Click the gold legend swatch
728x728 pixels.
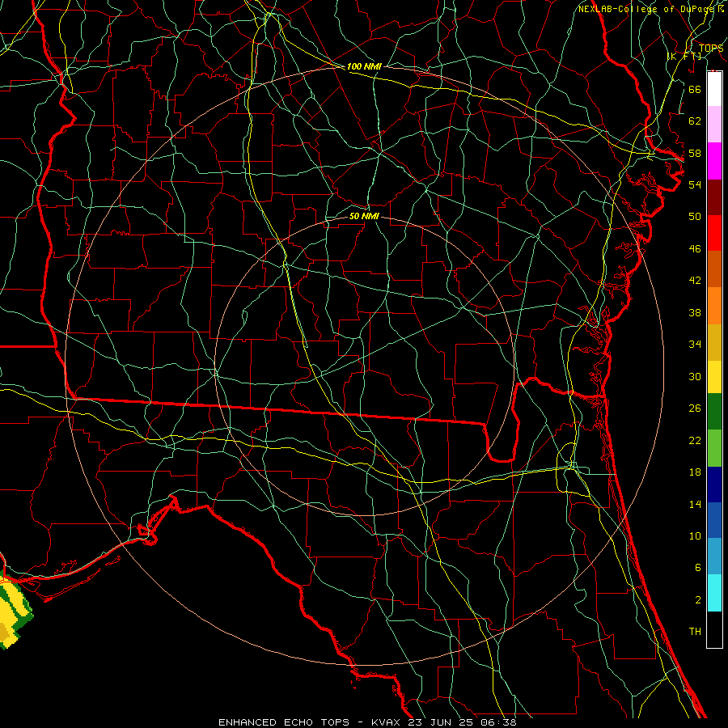pos(714,342)
